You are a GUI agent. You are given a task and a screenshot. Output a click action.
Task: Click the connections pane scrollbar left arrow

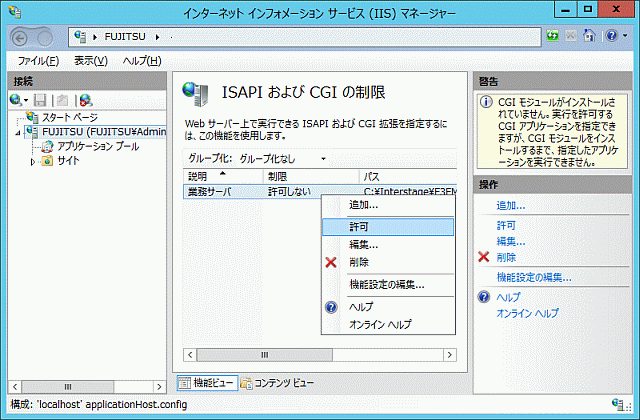coord(15,387)
